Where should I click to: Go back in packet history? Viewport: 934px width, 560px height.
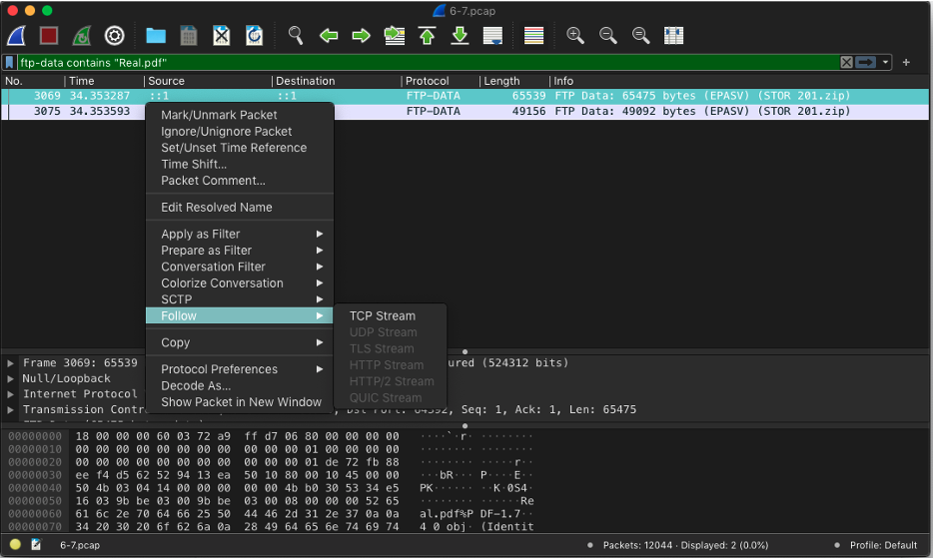329,36
